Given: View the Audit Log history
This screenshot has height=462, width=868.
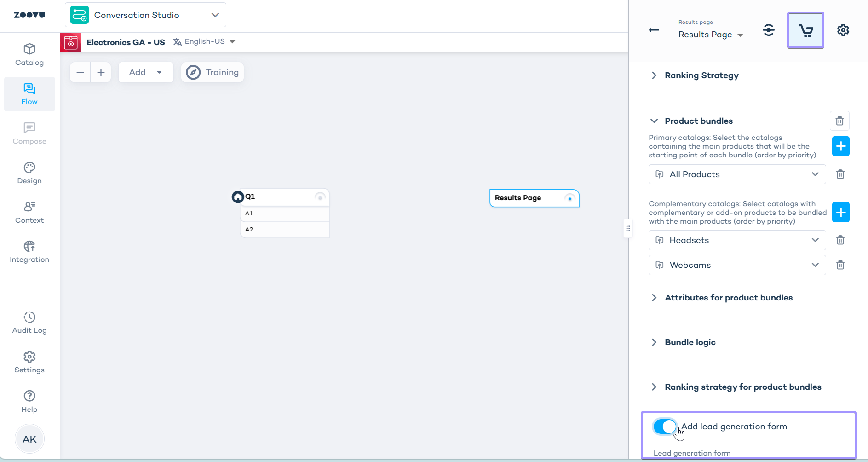Looking at the screenshot, I should coord(29,323).
